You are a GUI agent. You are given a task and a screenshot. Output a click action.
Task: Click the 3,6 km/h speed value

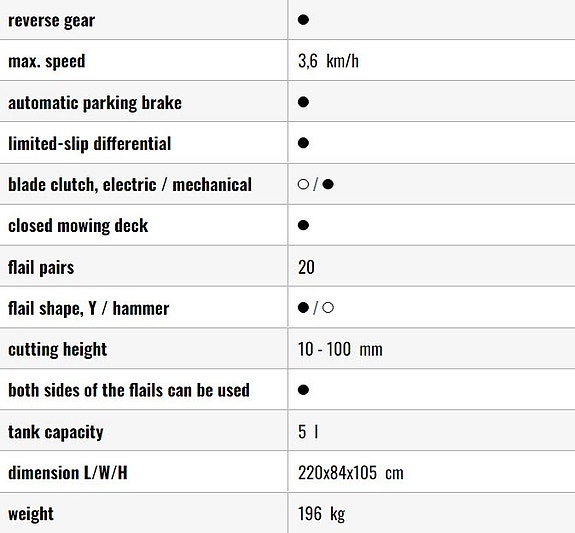click(328, 61)
